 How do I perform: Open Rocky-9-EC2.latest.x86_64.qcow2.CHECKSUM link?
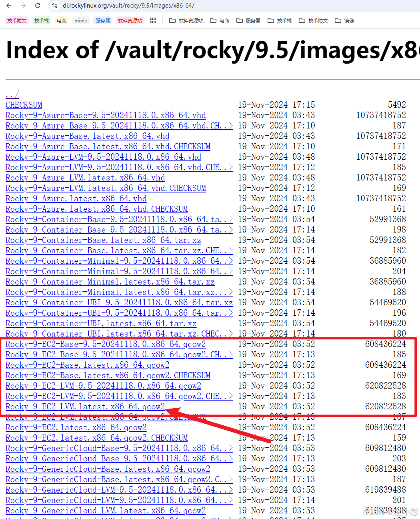(97, 438)
